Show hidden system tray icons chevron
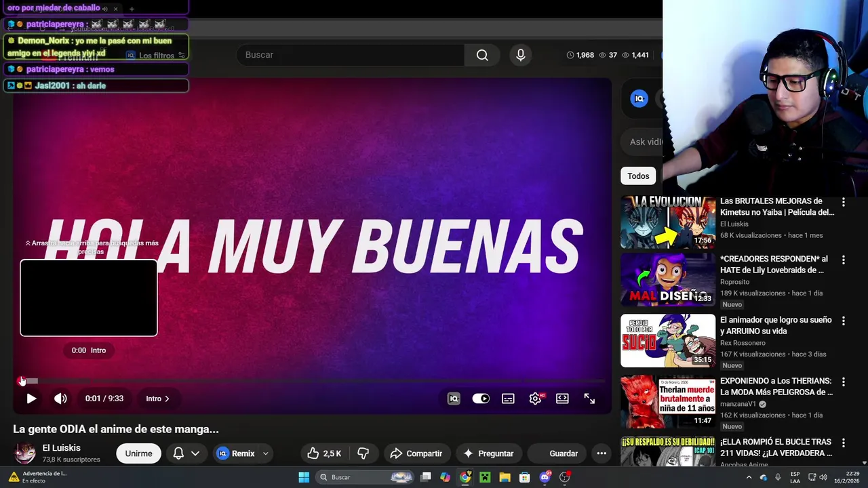868x488 pixels. pyautogui.click(x=749, y=477)
